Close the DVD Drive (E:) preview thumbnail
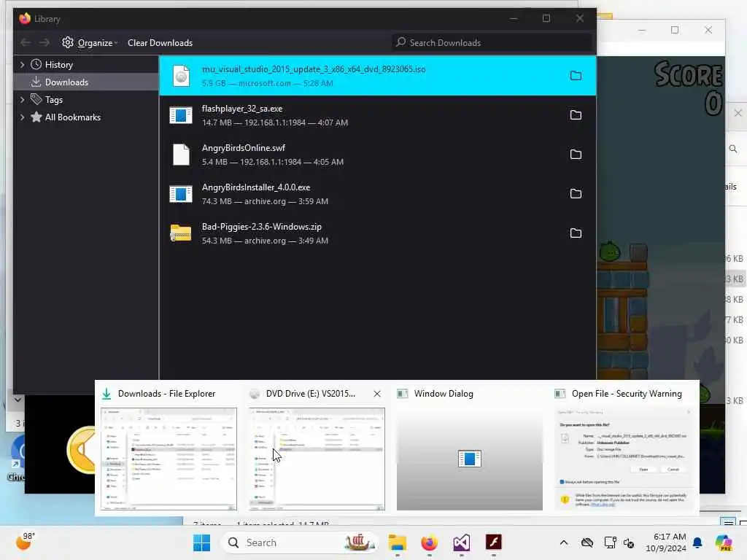This screenshot has width=747, height=560. pos(377,394)
